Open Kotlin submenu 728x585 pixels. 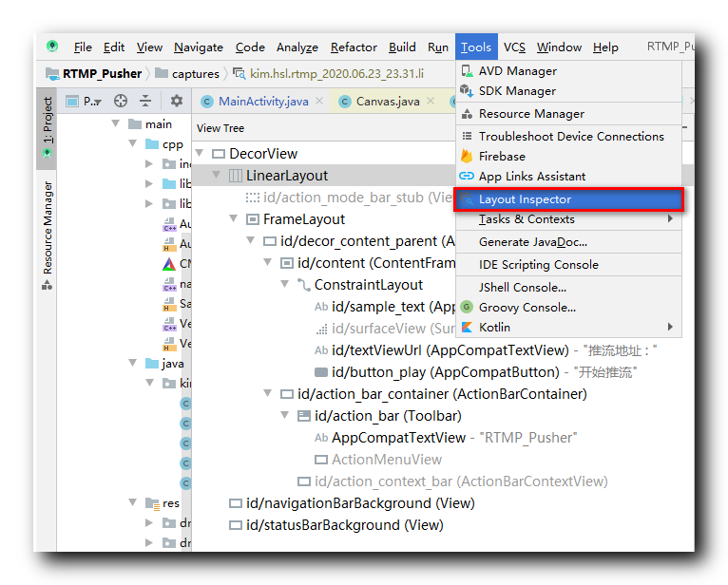(x=568, y=328)
